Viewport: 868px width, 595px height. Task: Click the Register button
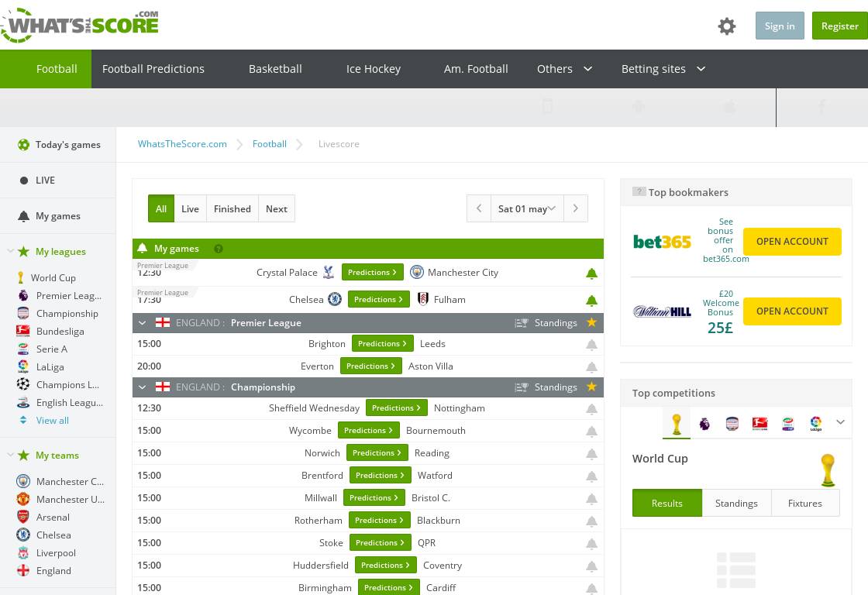coord(839,26)
